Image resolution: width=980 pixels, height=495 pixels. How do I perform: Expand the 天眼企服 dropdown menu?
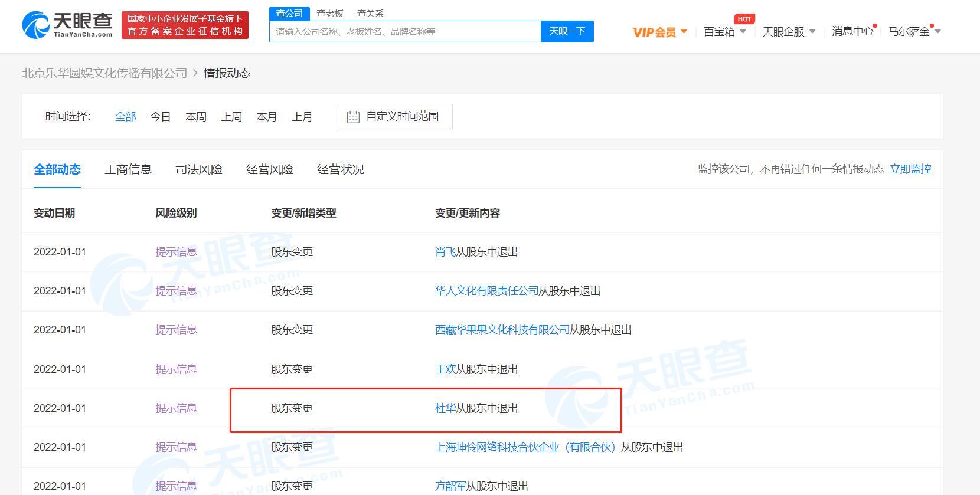[x=789, y=31]
